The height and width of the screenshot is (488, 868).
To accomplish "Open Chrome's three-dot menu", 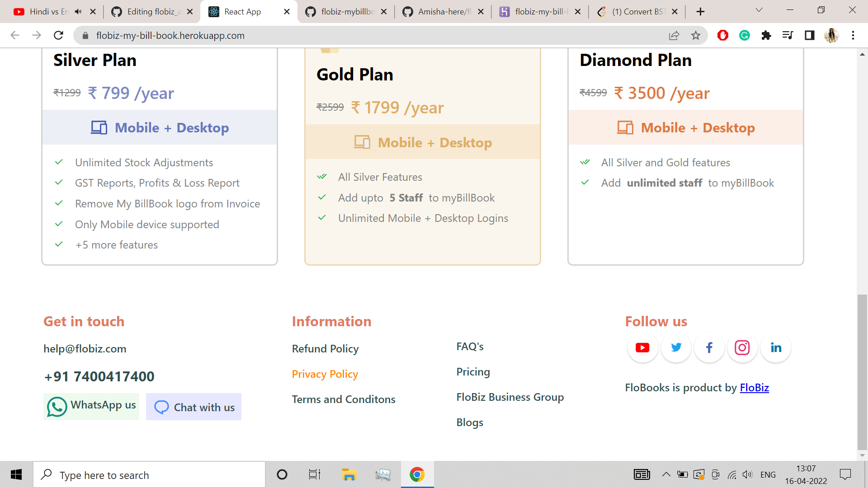I will [853, 35].
